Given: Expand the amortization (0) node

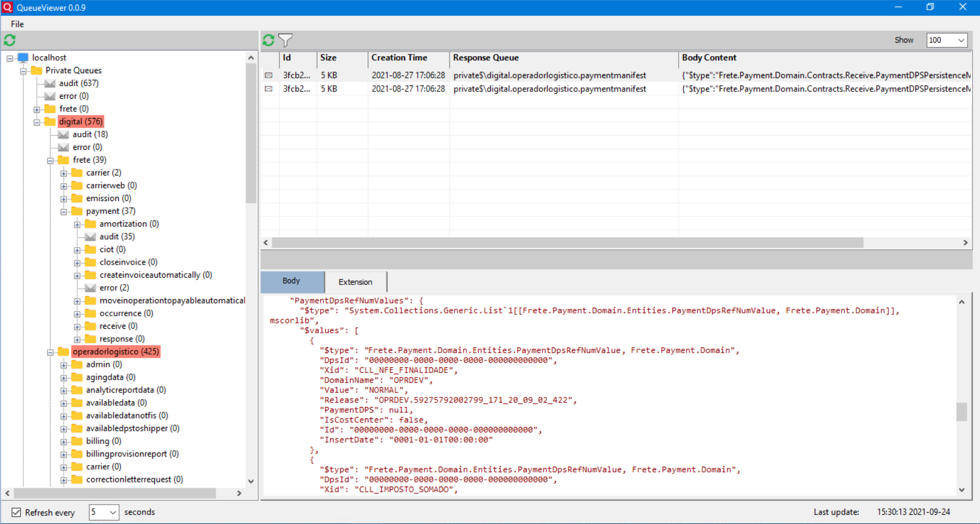Looking at the screenshot, I should (77, 224).
